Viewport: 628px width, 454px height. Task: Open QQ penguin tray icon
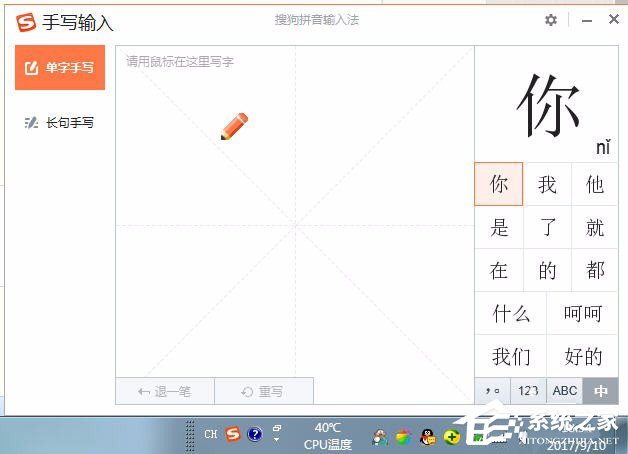[x=427, y=436]
